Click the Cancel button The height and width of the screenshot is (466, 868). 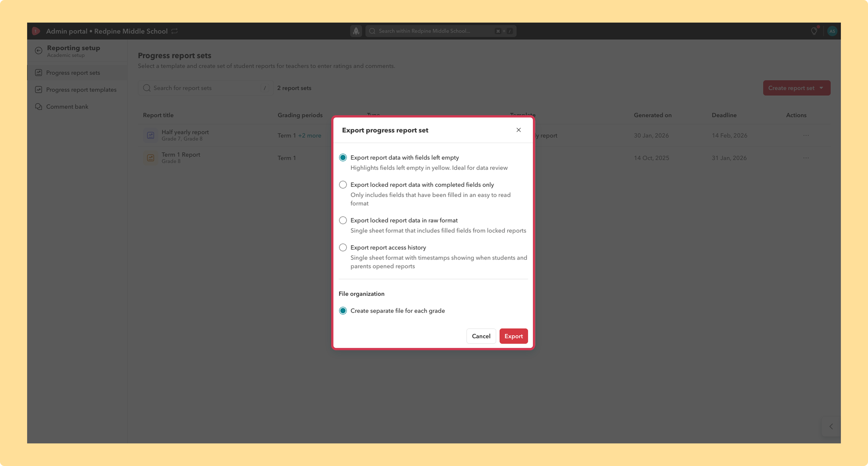click(x=481, y=336)
